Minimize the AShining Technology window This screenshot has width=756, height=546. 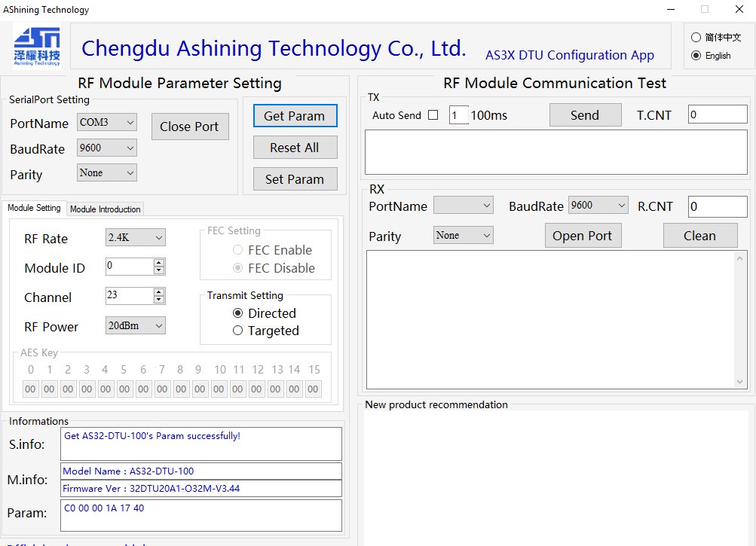click(x=671, y=9)
